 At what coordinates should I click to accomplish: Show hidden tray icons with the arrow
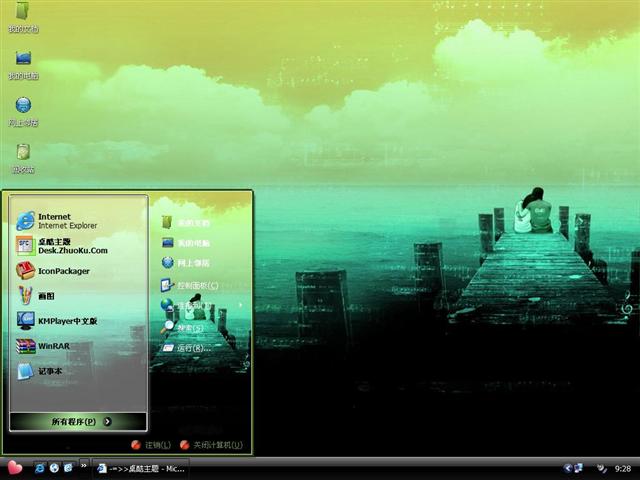[567, 468]
